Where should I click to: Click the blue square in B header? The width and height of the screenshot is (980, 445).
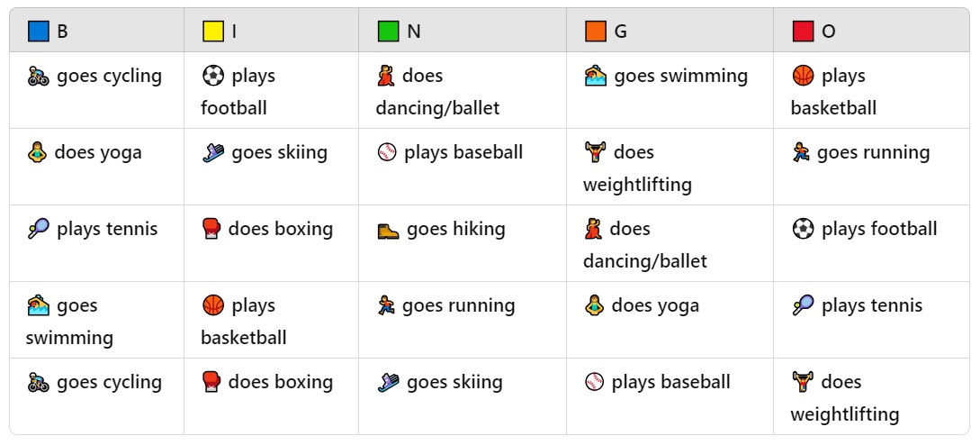coord(38,32)
